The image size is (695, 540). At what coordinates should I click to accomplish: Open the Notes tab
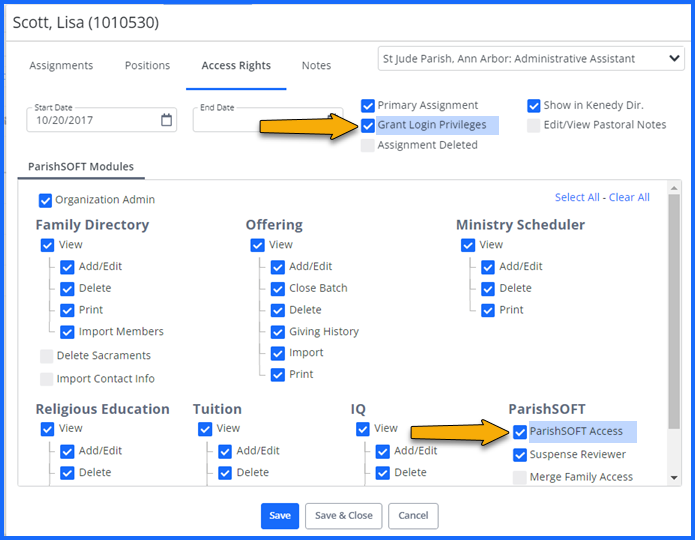point(316,66)
